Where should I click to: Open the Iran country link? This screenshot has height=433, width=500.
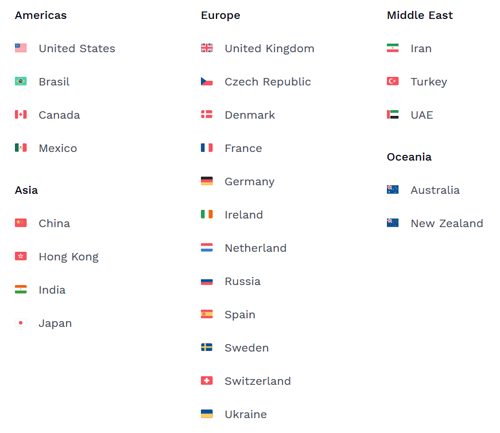[421, 48]
